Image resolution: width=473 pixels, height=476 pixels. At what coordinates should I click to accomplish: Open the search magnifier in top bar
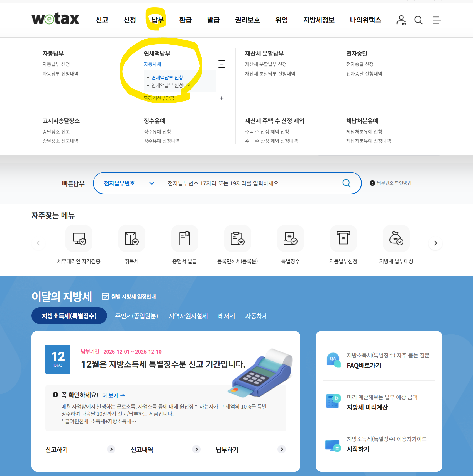(x=418, y=20)
